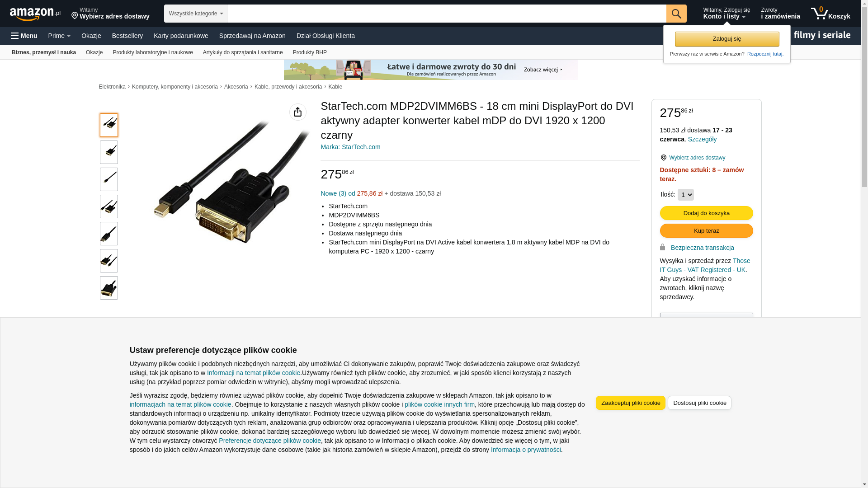Click into the search input field
The image size is (868, 488).
(x=447, y=14)
